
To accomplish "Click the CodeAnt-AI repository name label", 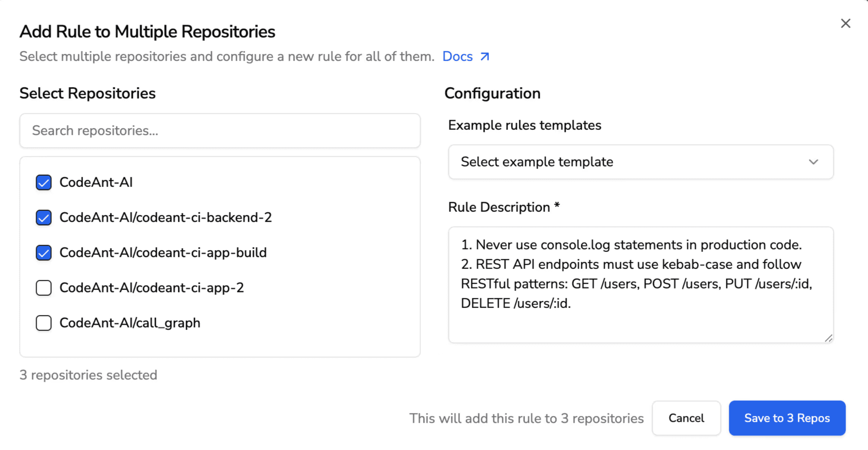I will (x=97, y=182).
